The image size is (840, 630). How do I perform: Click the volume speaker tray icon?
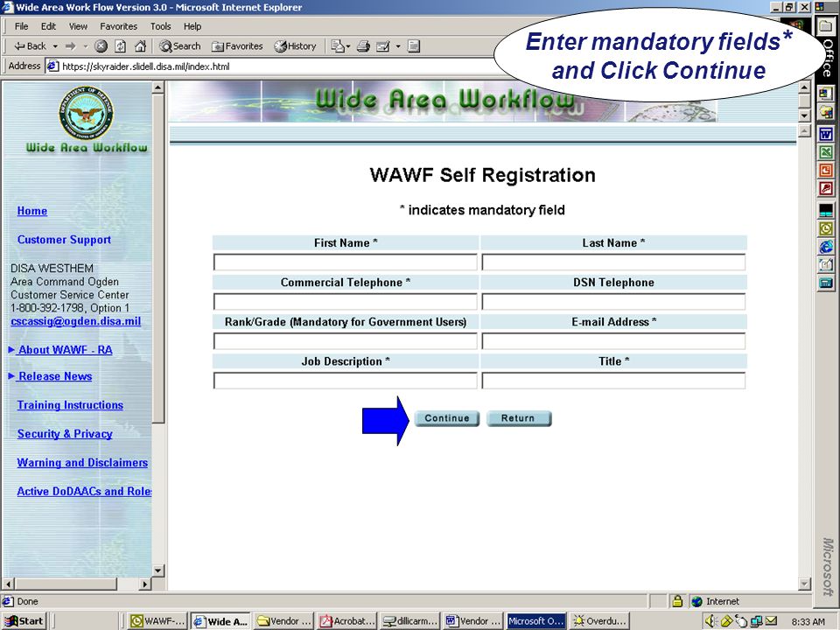click(x=710, y=621)
